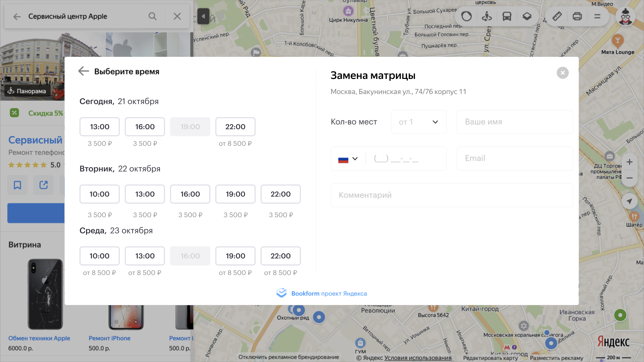Share place with the share icon
The image size is (644, 362).
point(44,185)
